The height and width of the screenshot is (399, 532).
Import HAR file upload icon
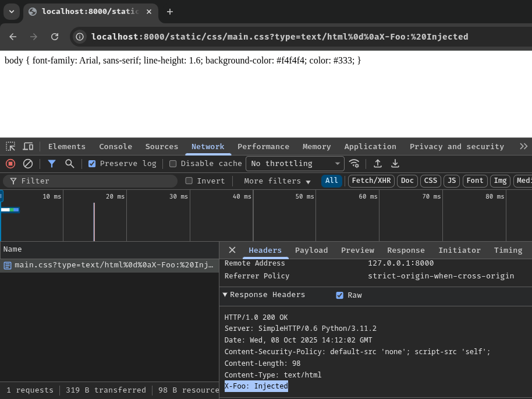[378, 164]
